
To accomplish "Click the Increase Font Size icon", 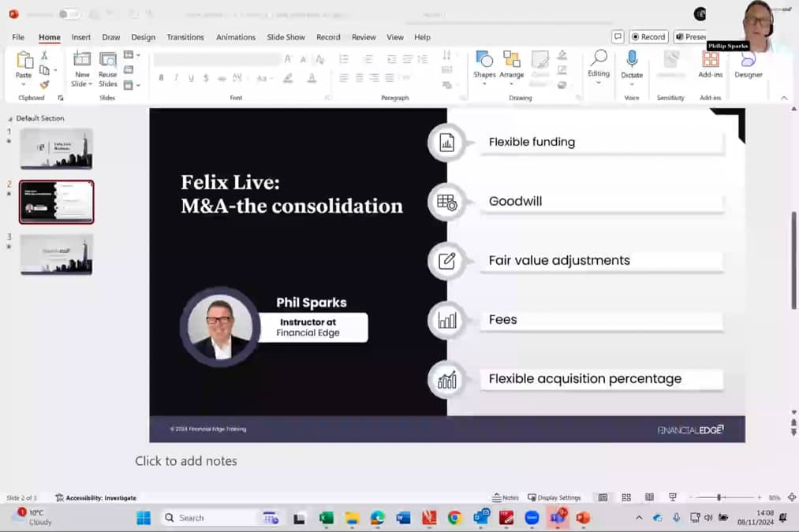I will click(x=288, y=59).
